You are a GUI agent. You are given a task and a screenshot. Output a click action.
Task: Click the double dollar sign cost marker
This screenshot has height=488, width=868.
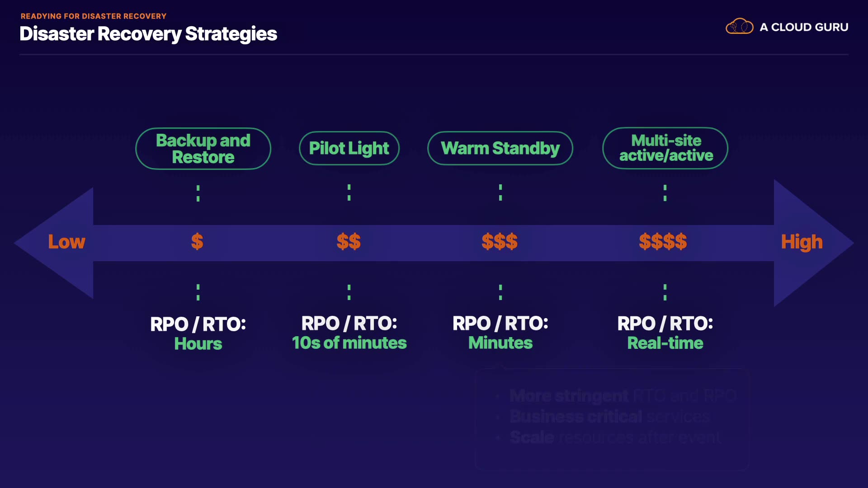349,242
